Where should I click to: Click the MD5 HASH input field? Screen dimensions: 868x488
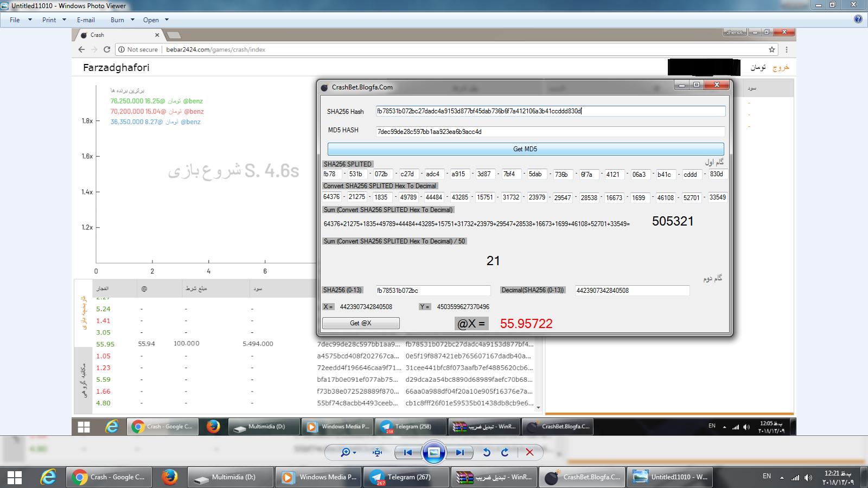550,132
